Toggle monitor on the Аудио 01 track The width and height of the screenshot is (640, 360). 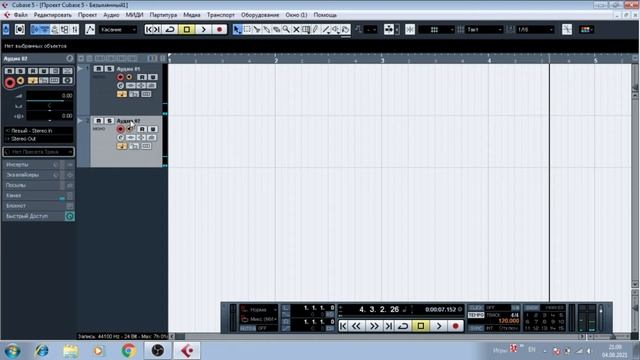point(129,77)
